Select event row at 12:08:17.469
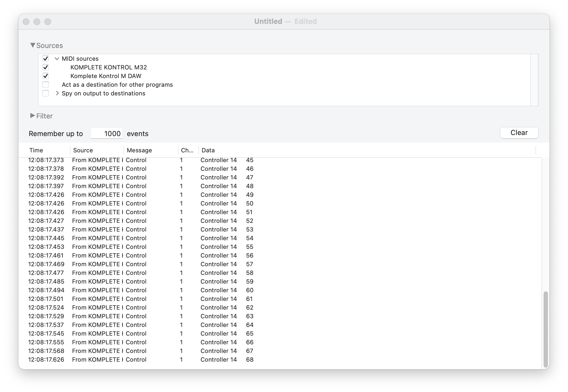 click(280, 264)
